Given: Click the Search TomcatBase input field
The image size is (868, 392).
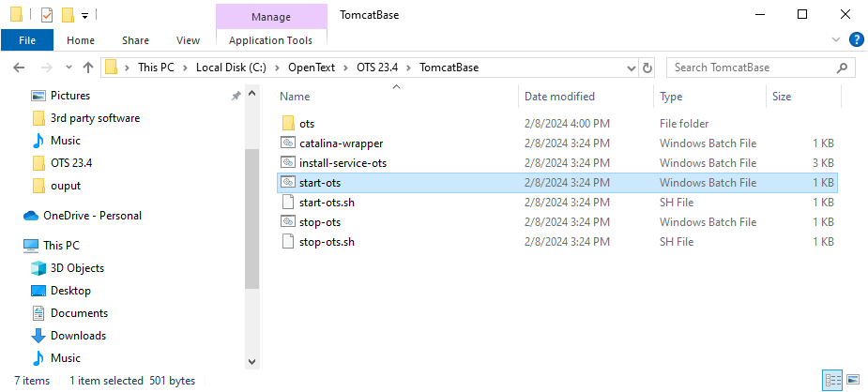Looking at the screenshot, I should [x=751, y=68].
